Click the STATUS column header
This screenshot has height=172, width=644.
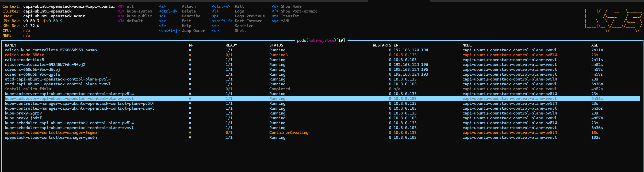coord(276,45)
